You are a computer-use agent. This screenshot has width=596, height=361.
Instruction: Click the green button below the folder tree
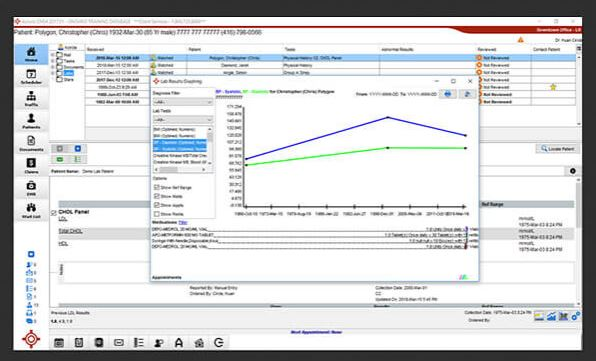tap(60, 159)
